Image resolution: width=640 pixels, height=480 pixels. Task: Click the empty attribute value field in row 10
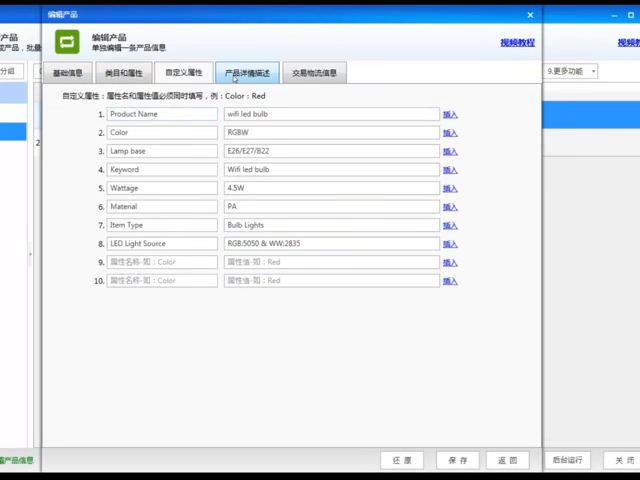click(331, 280)
